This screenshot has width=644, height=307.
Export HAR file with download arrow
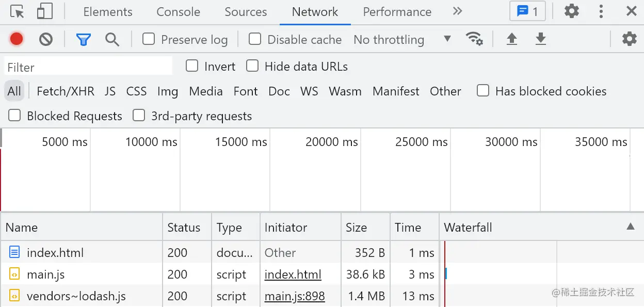[x=540, y=39]
